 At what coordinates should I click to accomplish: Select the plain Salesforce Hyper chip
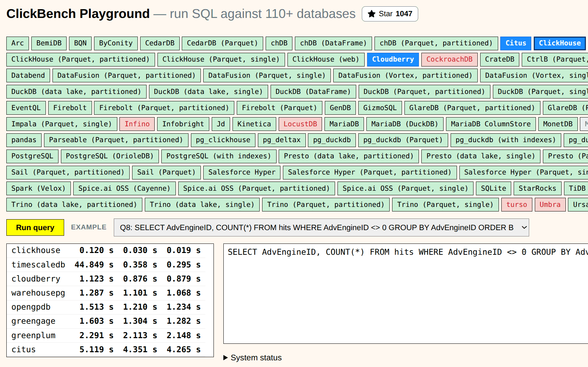click(242, 172)
